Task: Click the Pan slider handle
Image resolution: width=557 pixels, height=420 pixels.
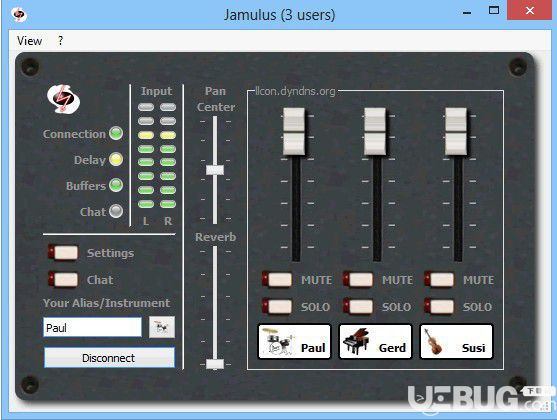Action: (x=215, y=170)
